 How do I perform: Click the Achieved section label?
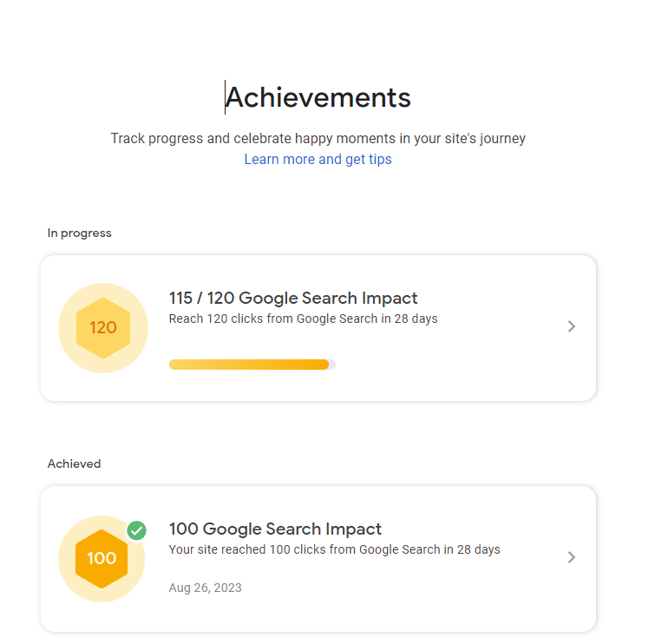coord(74,463)
